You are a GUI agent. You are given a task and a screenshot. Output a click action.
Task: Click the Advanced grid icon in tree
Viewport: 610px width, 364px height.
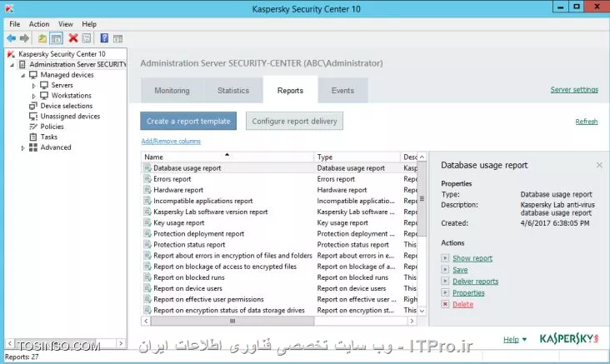[x=33, y=147]
